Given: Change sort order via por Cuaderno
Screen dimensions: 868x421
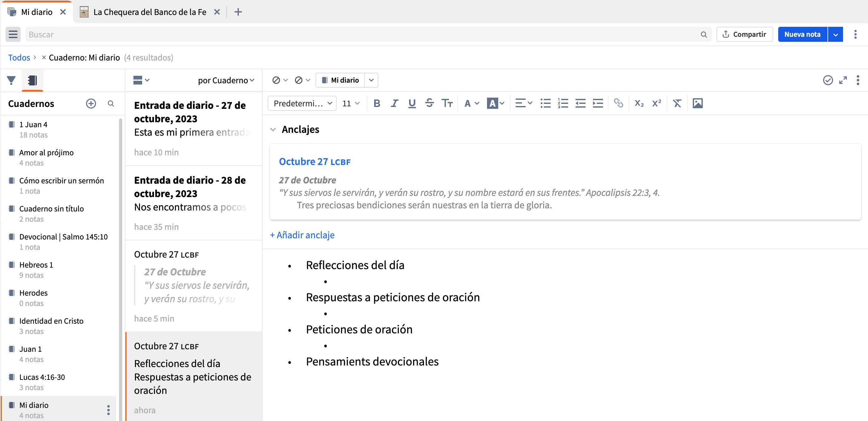Looking at the screenshot, I should tap(226, 80).
